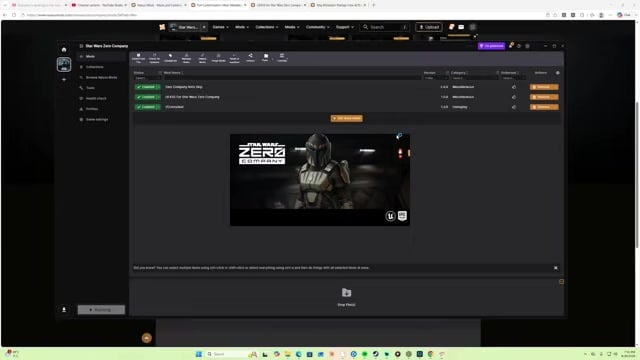640x360 pixels.
Task: Click the Check for Updates toolbar icon
Action: (x=154, y=58)
